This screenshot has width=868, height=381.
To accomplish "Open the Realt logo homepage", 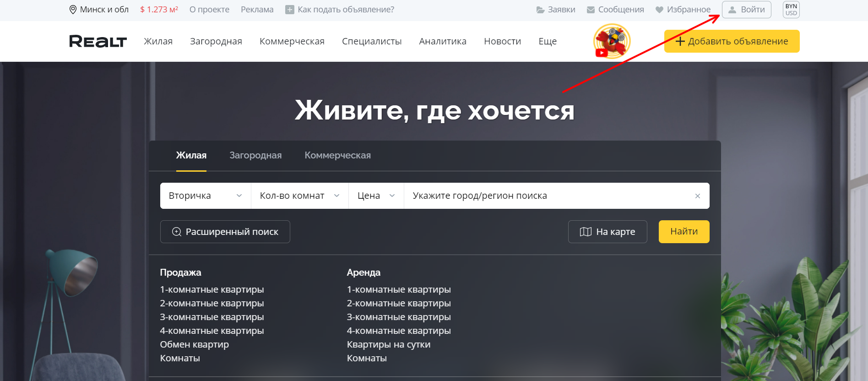I will 98,41.
